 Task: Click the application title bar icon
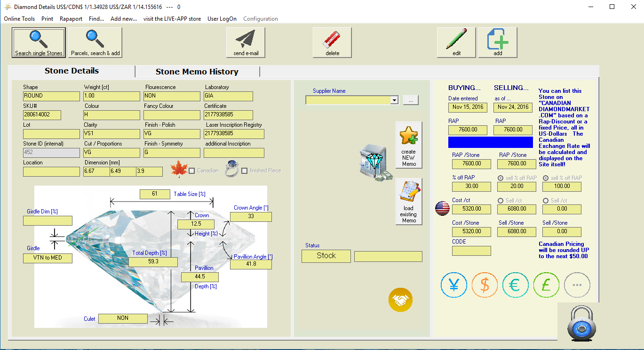(7, 7)
